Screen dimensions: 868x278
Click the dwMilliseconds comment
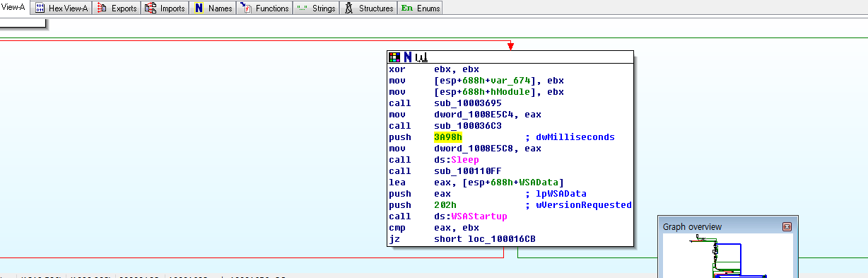575,137
